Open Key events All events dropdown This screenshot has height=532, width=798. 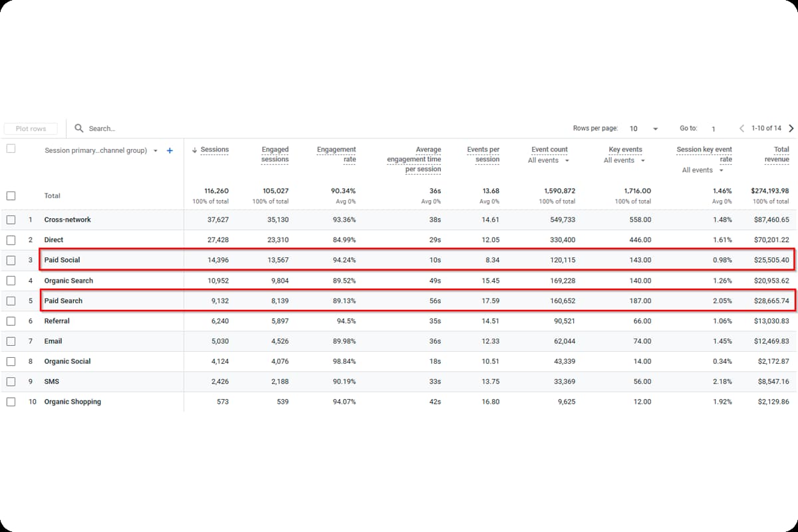point(642,160)
